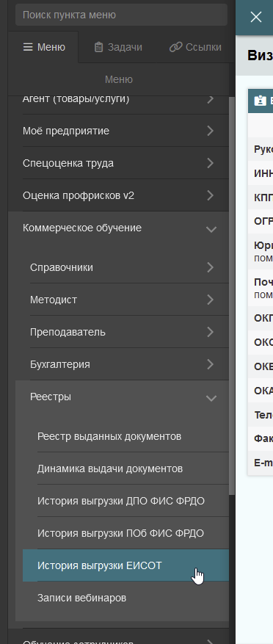Open the Методист submenu
Image resolution: width=273 pixels, height=644 pixels.
tap(129, 300)
